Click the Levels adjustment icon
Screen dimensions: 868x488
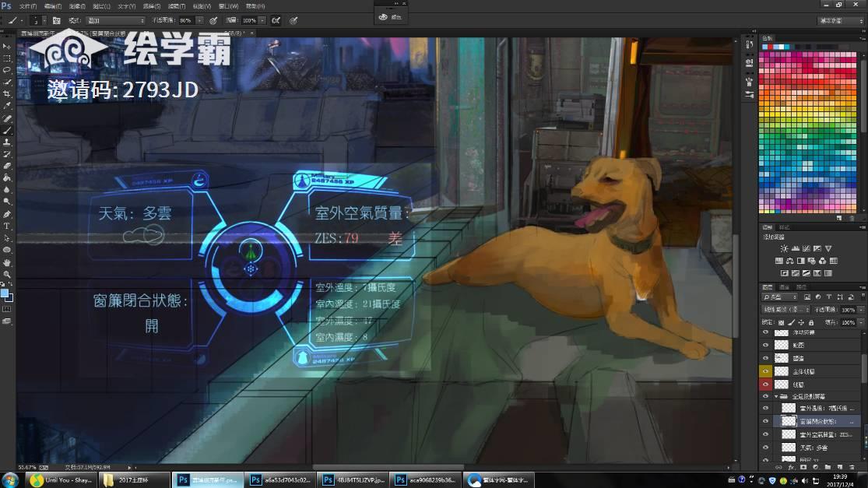coord(795,249)
